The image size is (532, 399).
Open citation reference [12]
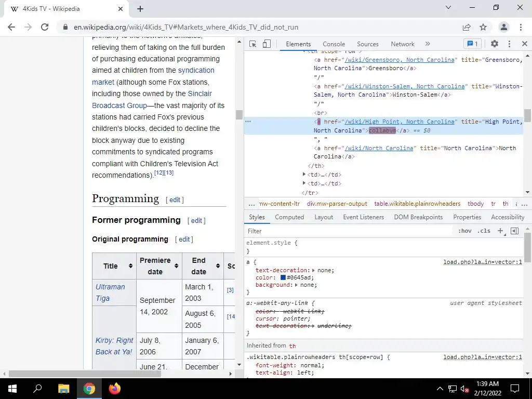pyautogui.click(x=159, y=172)
